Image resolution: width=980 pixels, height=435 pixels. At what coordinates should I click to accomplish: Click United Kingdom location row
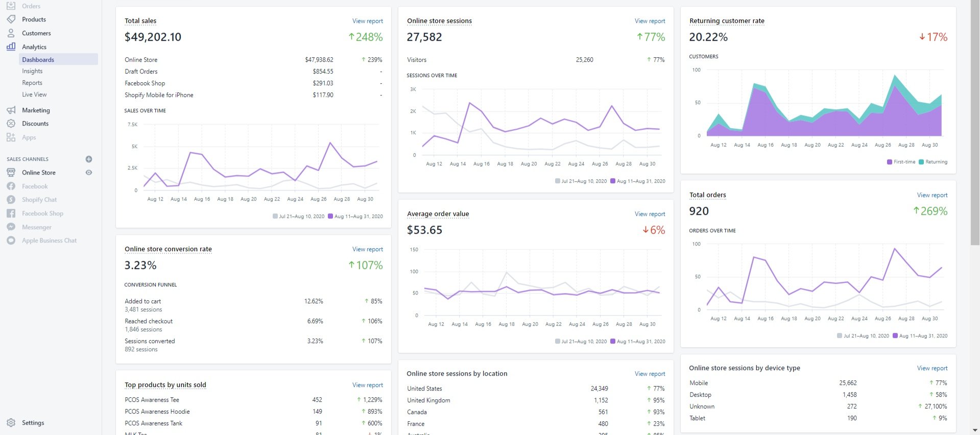point(536,400)
